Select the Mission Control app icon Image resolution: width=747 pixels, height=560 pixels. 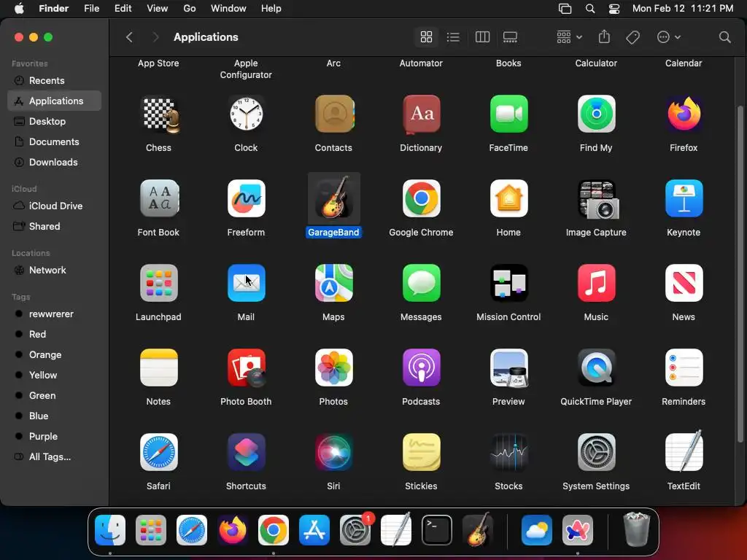[x=508, y=284]
